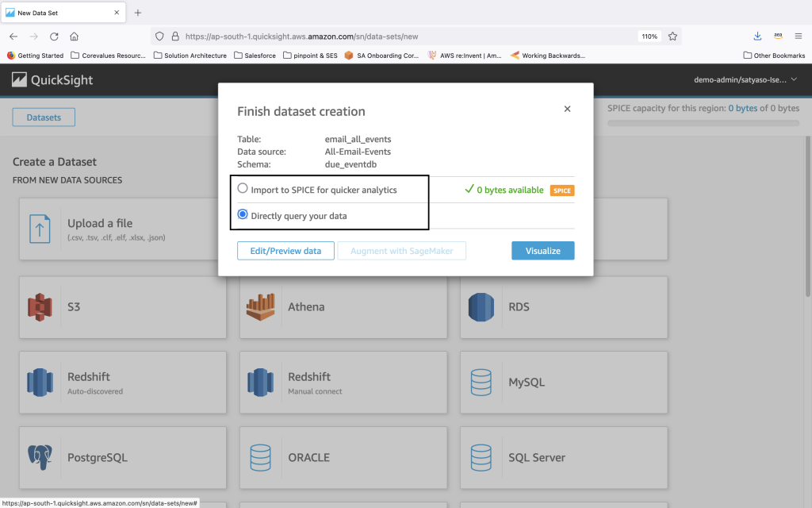This screenshot has height=508, width=812.
Task: Click the browser forward arrow
Action: point(33,37)
